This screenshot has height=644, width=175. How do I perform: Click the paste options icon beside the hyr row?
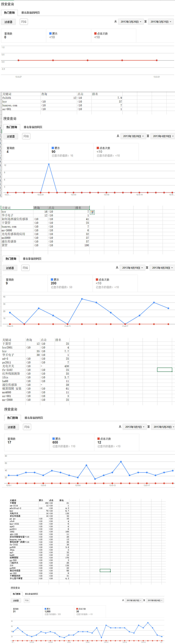(92, 212)
